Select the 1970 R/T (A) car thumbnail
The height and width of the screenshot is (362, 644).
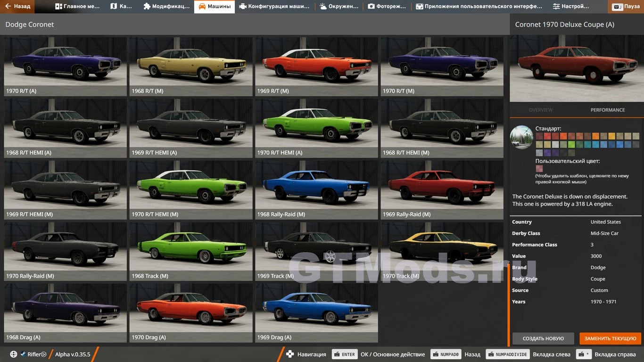pos(66,66)
